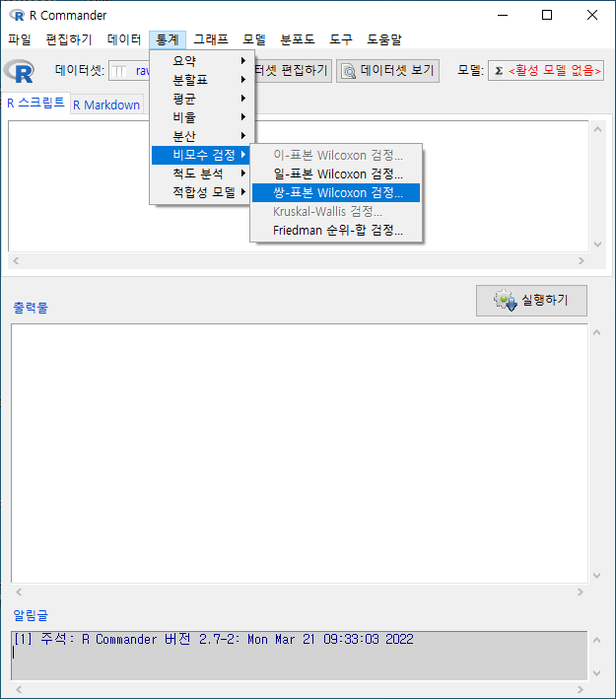
Task: Click the 알림글 label
Action: point(31,615)
